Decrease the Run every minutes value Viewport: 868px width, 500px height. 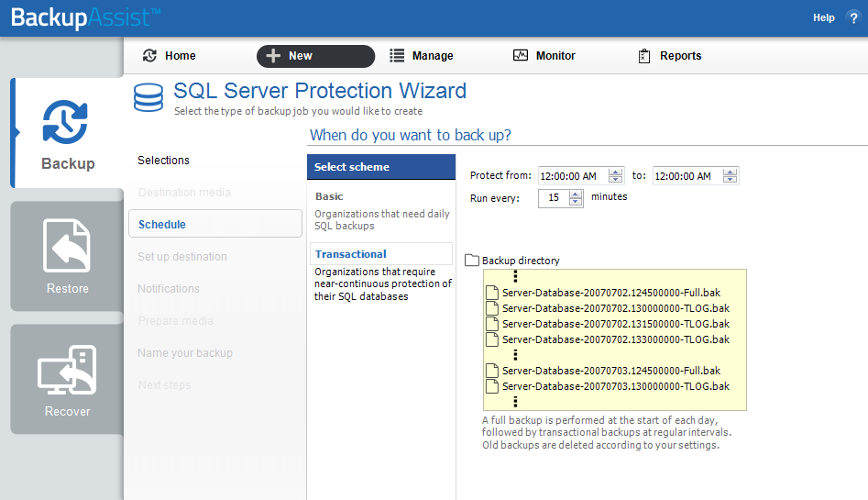(x=576, y=202)
